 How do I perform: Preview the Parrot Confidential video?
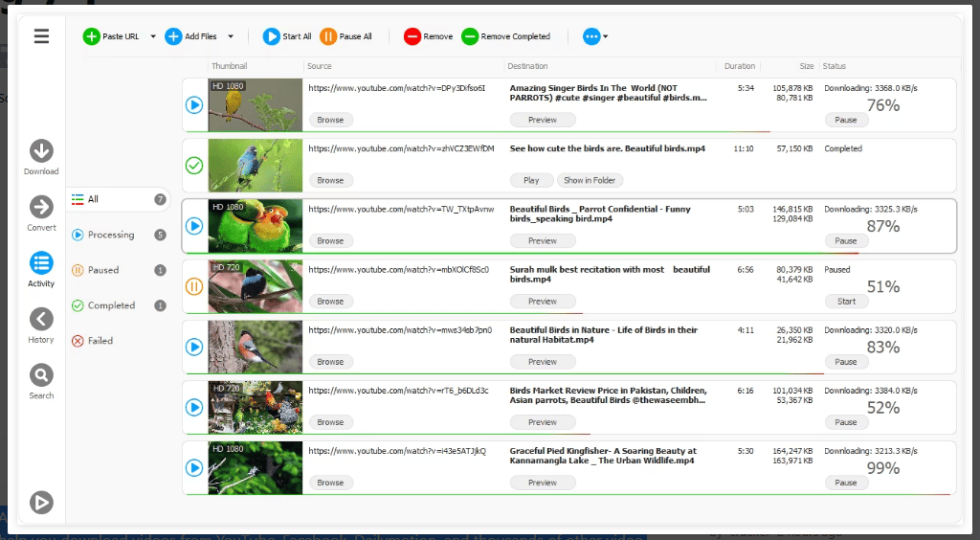pos(543,240)
